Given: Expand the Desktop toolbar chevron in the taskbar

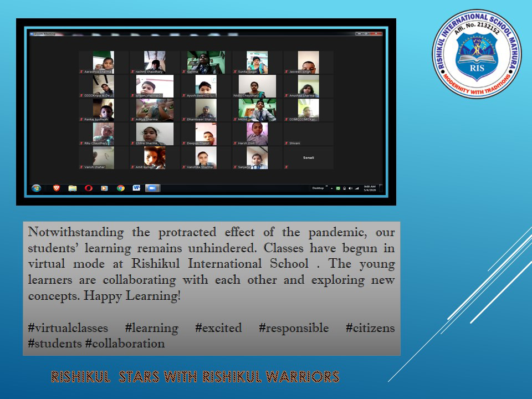Looking at the screenshot, I should (x=326, y=187).
